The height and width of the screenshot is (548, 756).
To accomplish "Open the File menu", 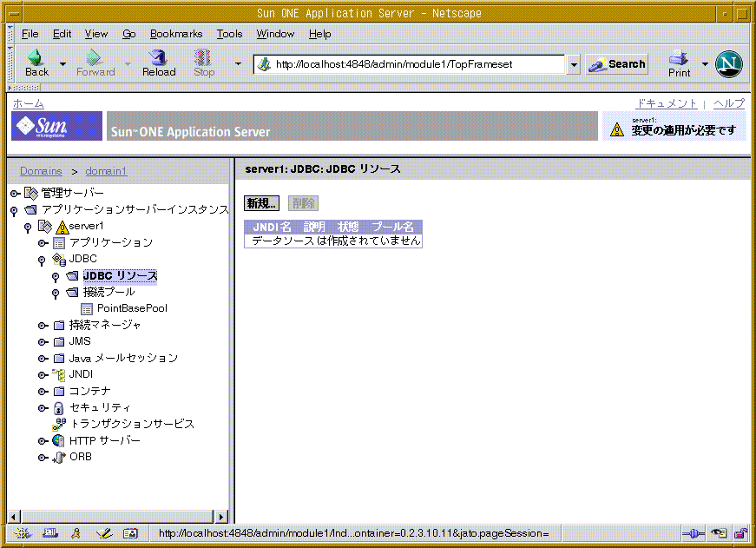I will 30,34.
